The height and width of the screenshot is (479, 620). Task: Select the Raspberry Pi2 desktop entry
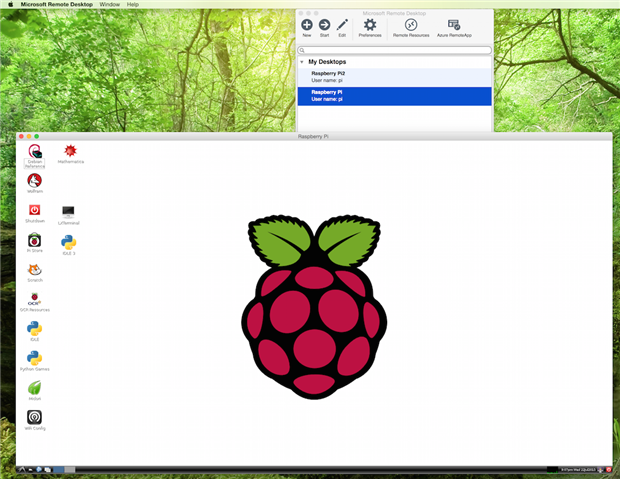click(x=394, y=77)
